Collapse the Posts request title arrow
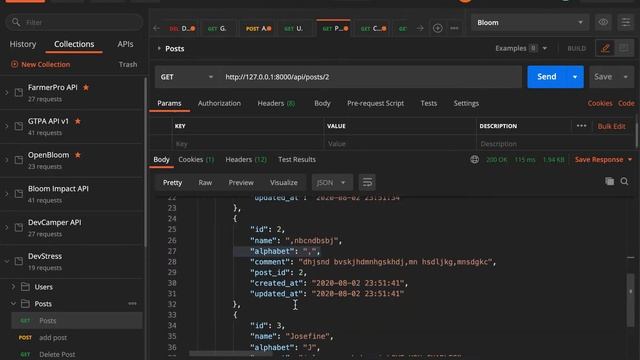 point(159,48)
